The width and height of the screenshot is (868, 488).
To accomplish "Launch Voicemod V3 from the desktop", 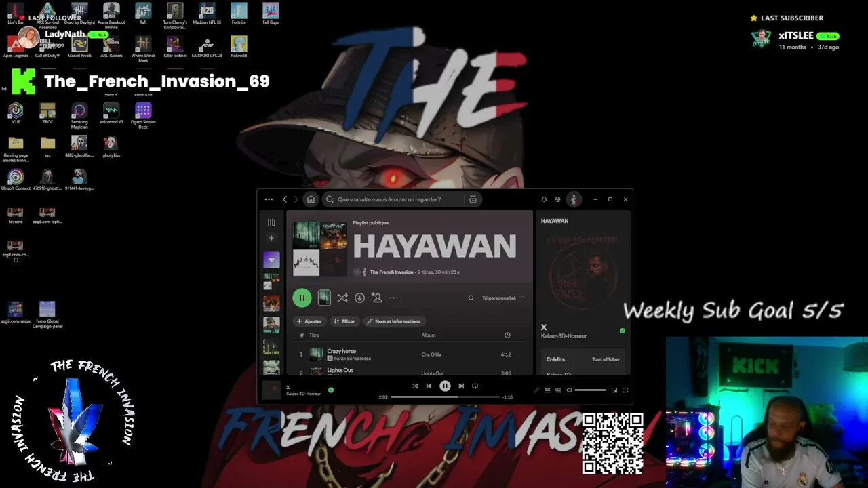I will coord(111,113).
